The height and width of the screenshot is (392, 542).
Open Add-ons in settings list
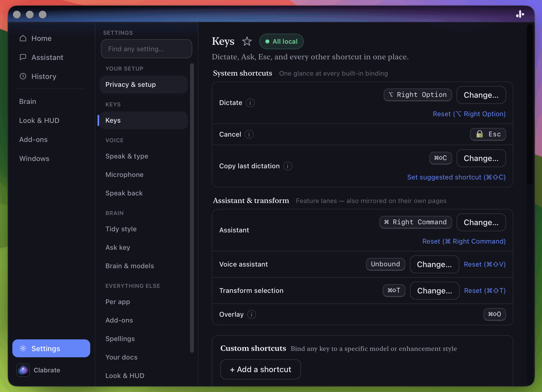click(x=119, y=320)
